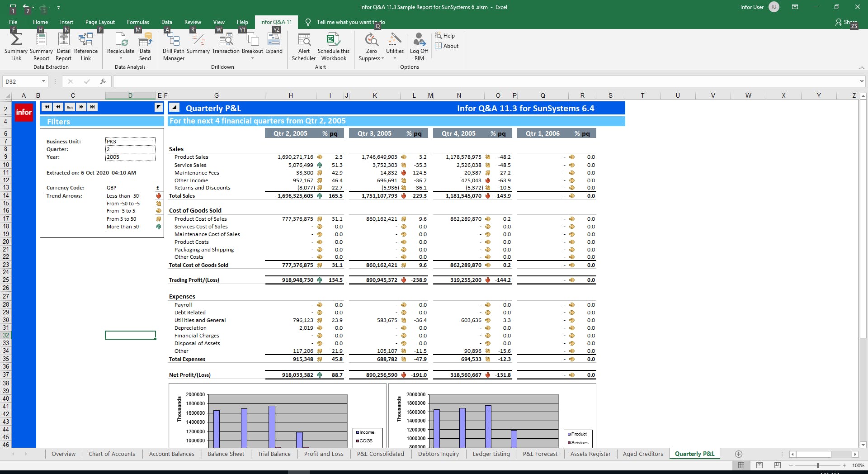
Task: Click the Year filter input cell
Action: pyautogui.click(x=130, y=157)
